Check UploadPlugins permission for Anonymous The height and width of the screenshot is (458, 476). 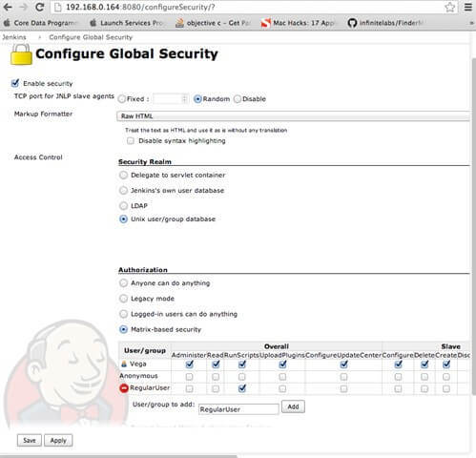pos(282,377)
